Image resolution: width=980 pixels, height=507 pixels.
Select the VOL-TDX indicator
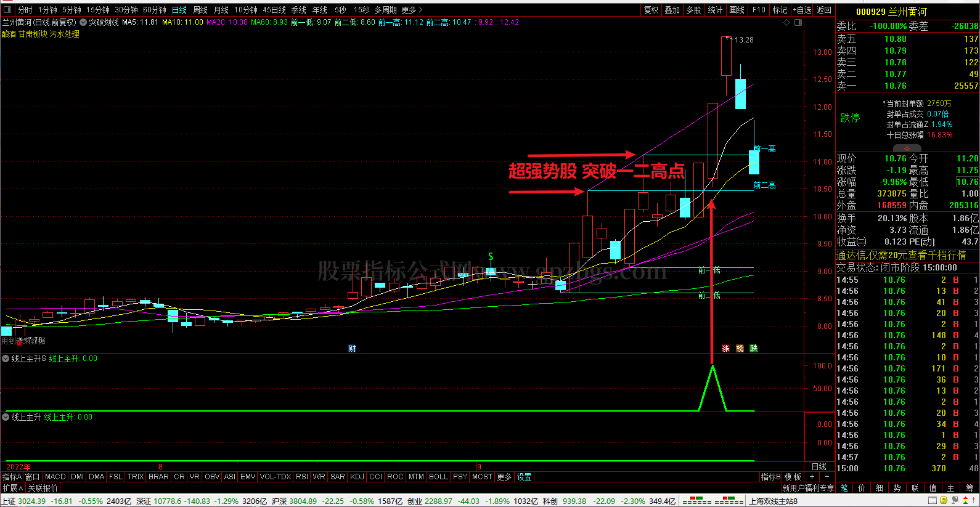click(x=276, y=477)
